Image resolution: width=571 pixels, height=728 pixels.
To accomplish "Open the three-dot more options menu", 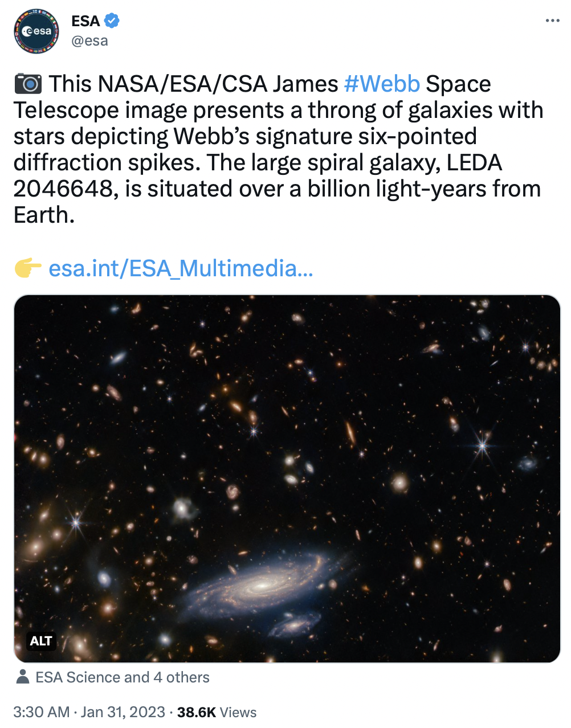I will [552, 21].
